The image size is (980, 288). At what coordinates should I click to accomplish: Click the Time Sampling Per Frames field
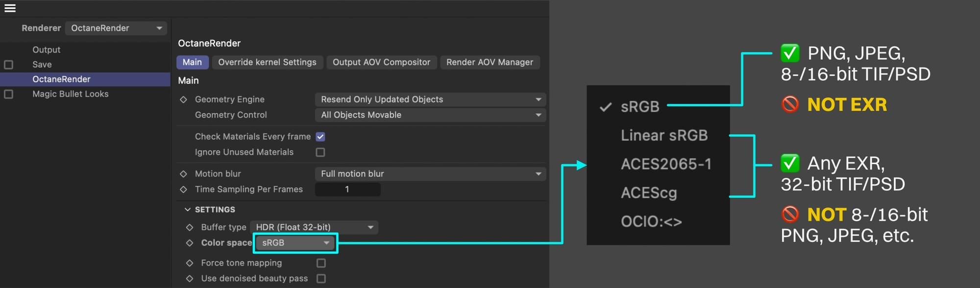(347, 189)
